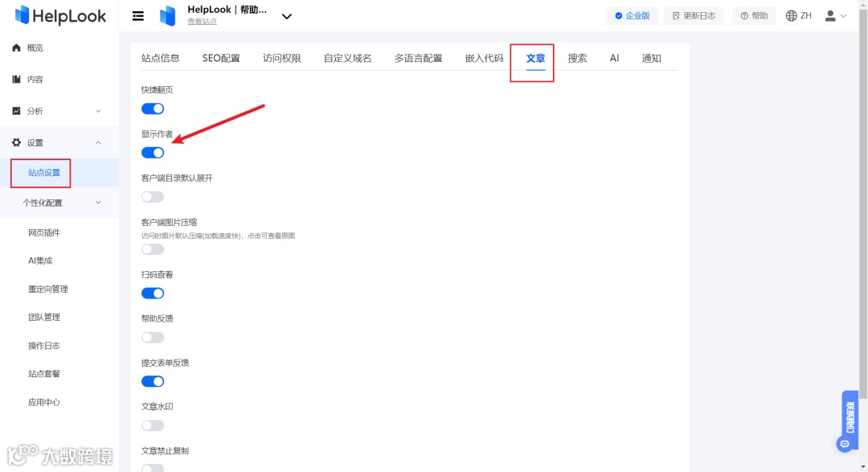The width and height of the screenshot is (868, 472).
Task: Click the hamburger menu icon
Action: click(137, 14)
